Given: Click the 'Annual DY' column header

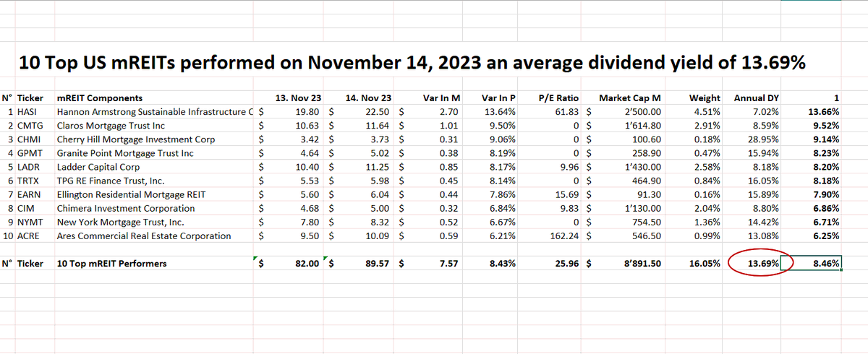Looking at the screenshot, I should point(757,98).
